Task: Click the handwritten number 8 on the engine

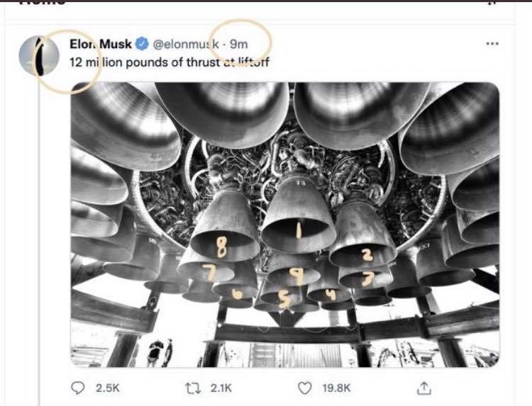Action: (x=221, y=248)
